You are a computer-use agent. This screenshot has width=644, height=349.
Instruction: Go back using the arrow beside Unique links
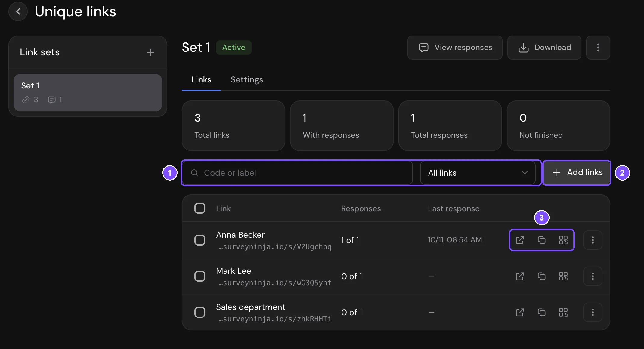point(18,11)
